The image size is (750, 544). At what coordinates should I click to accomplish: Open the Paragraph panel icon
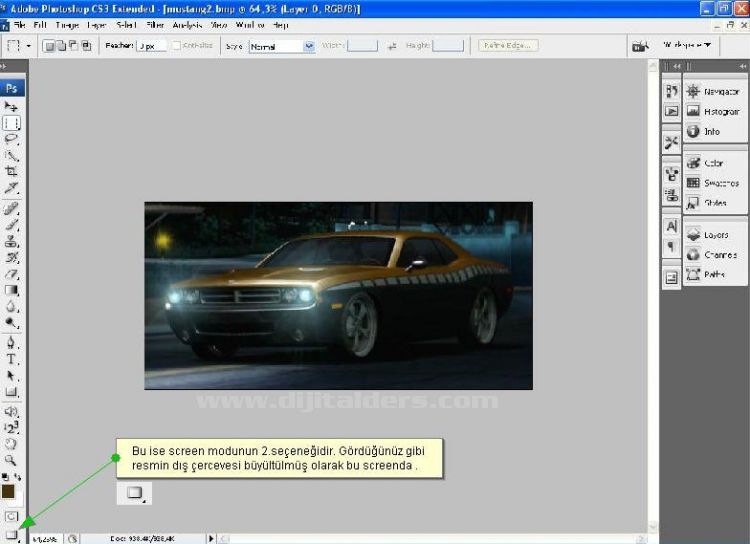pos(672,247)
